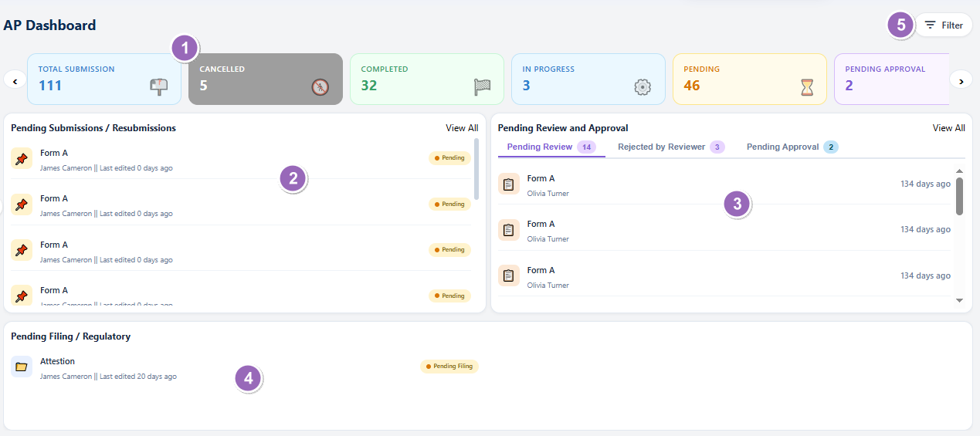Switch to the Pending Review tab

[551, 147]
